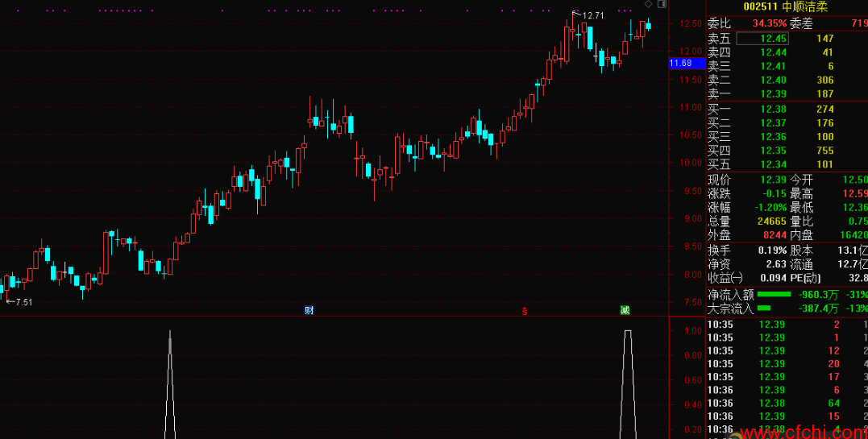Click the 股本 label
The width and height of the screenshot is (868, 439).
(801, 251)
